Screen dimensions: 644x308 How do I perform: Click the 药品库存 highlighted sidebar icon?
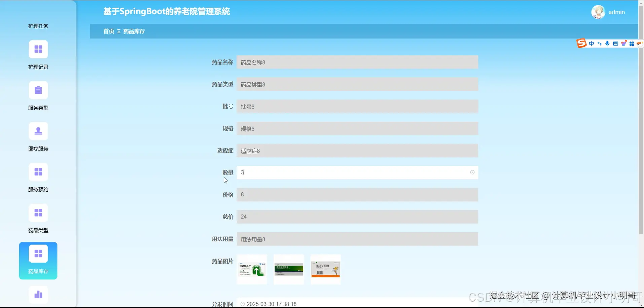(38, 253)
